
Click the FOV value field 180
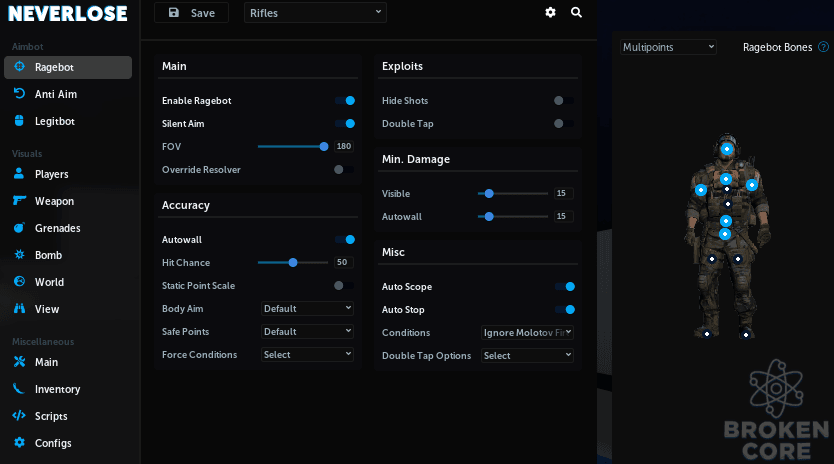pos(344,146)
